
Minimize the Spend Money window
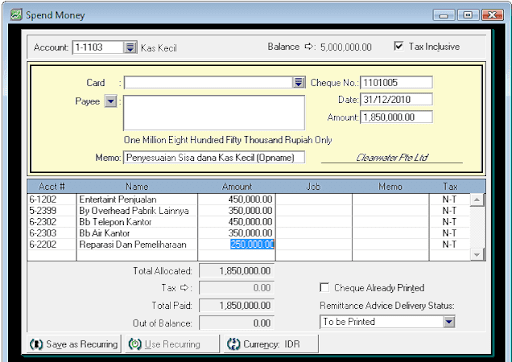444,15
